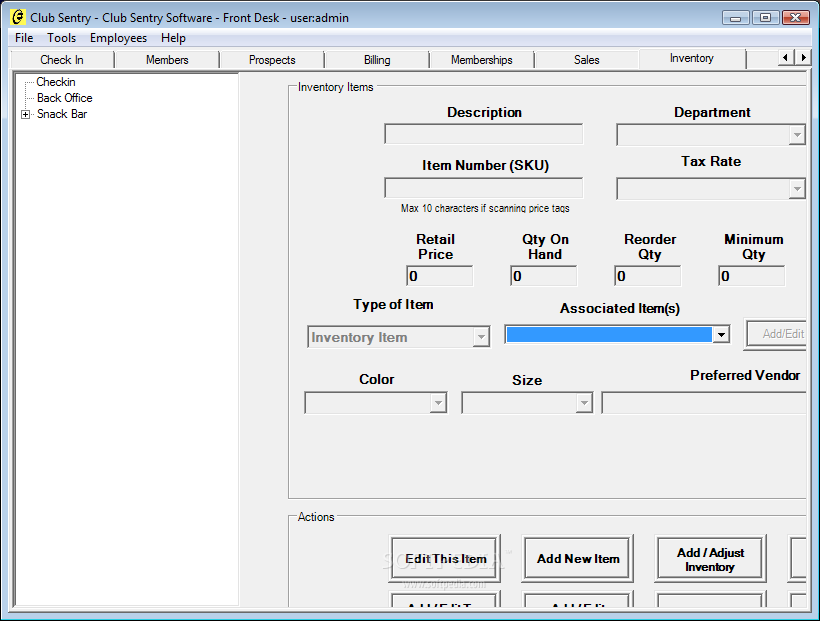
Task: Open the File menu
Action: 24,38
